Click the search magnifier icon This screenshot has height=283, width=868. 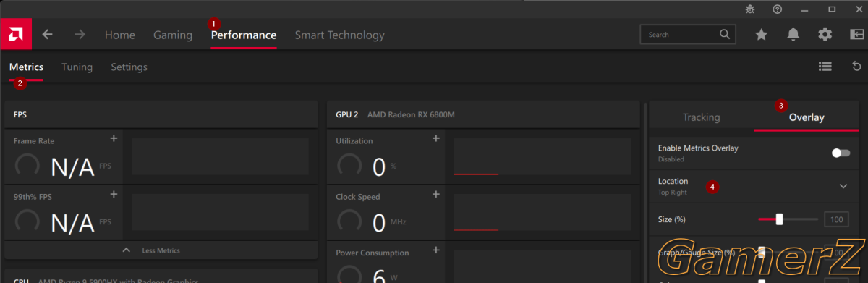coord(725,34)
